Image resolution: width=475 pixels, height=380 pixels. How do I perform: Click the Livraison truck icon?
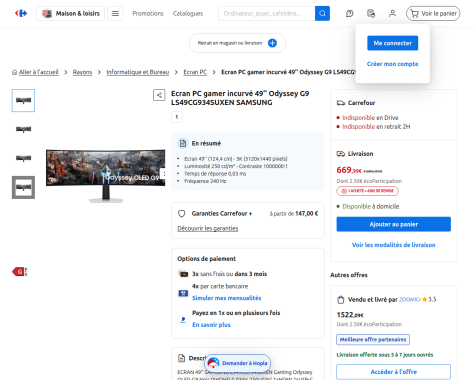(341, 154)
